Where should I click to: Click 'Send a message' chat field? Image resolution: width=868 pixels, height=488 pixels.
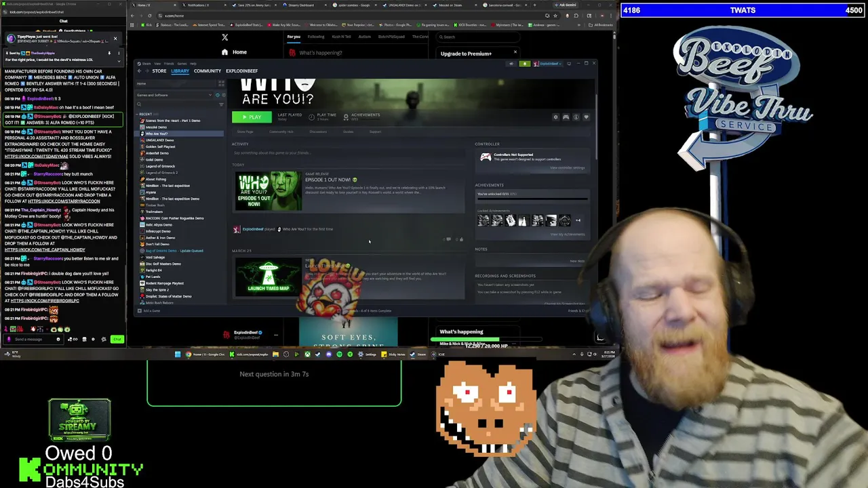33,339
